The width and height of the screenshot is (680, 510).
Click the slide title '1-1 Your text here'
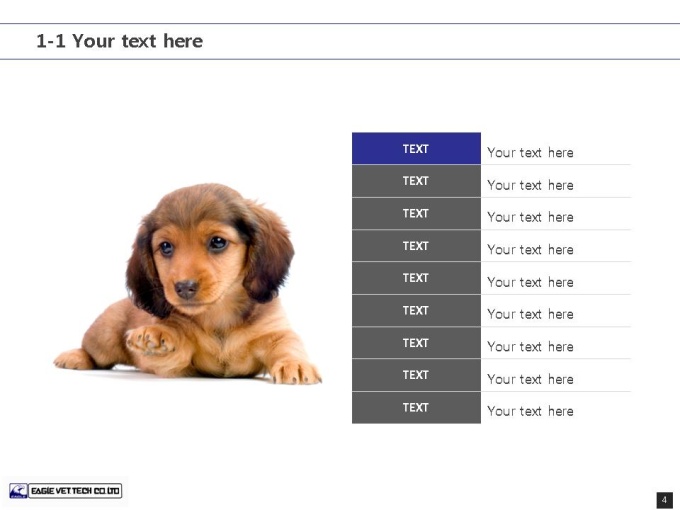point(119,41)
